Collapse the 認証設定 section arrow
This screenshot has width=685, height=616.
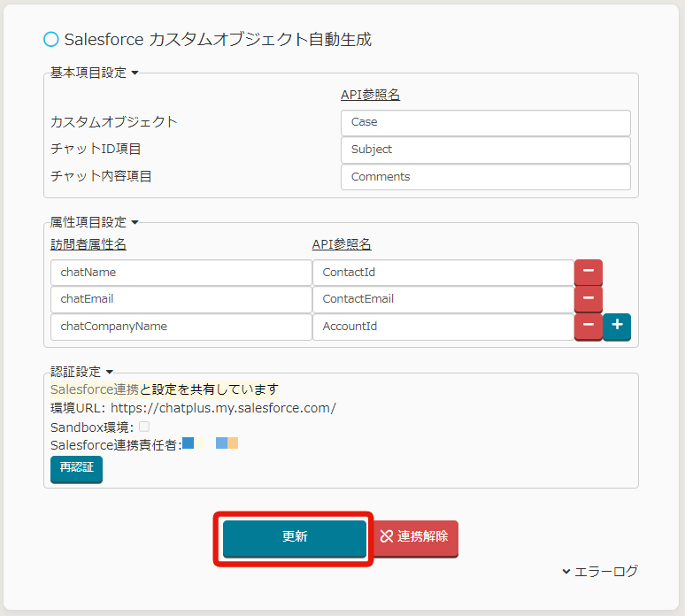coord(110,373)
